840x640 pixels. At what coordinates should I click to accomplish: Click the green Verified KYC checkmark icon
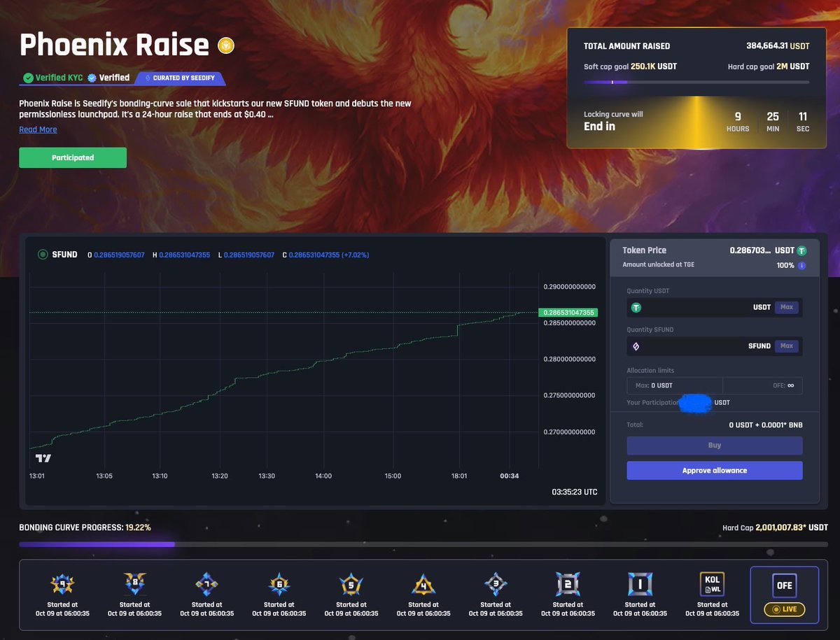28,78
